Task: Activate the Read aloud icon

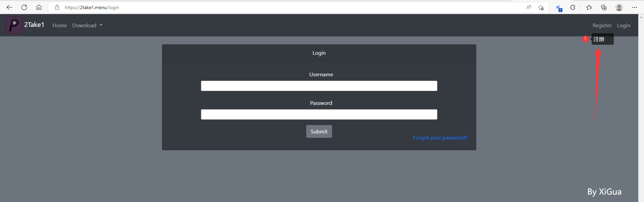Action: [x=529, y=7]
